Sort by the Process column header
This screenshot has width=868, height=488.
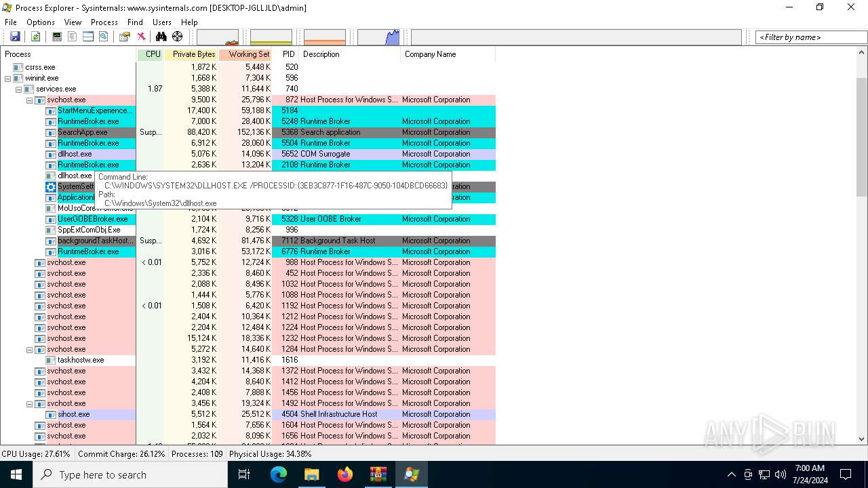point(68,54)
